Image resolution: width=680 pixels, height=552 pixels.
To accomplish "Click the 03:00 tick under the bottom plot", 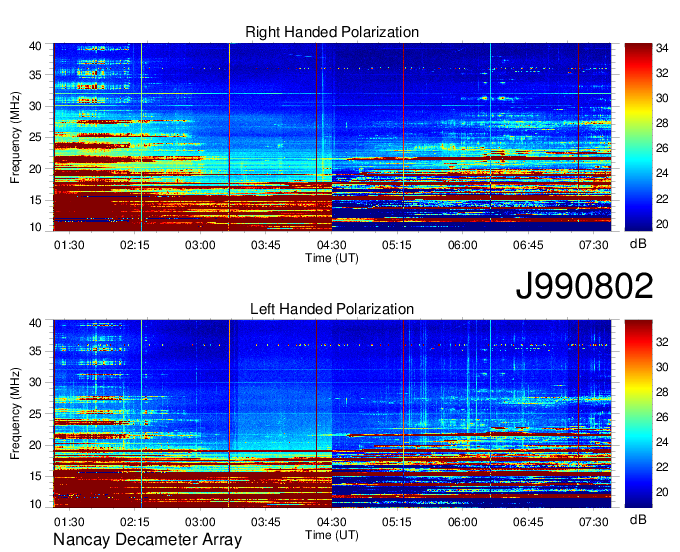I will coord(200,522).
